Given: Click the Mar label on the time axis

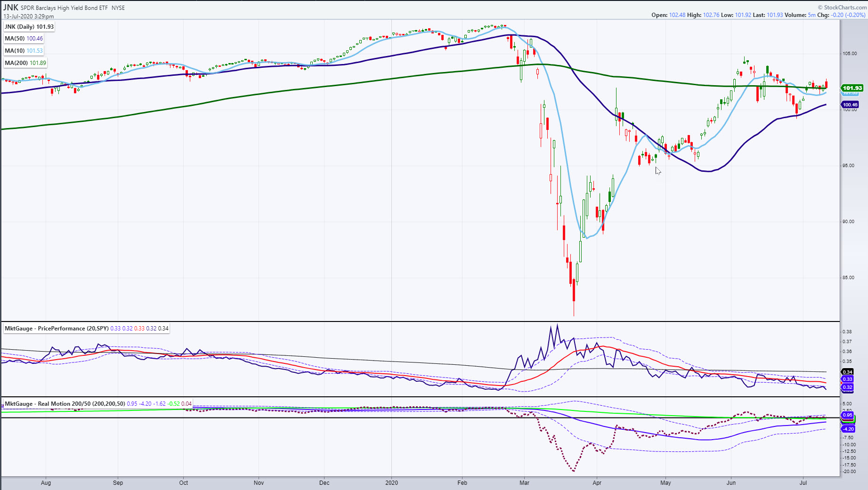Looking at the screenshot, I should (x=524, y=483).
